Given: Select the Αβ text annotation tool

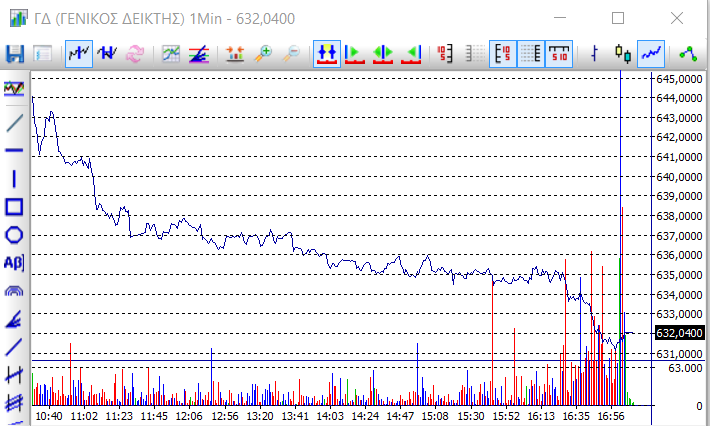Looking at the screenshot, I should [14, 263].
